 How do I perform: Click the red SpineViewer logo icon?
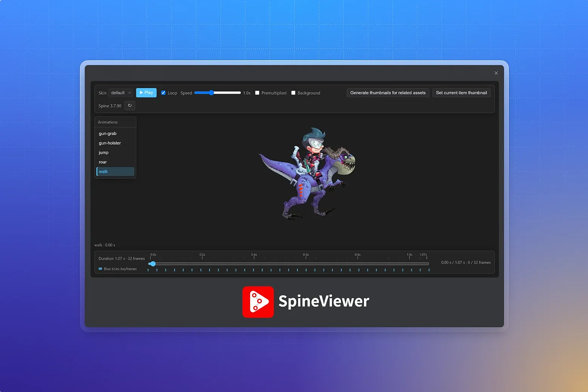coord(258,302)
